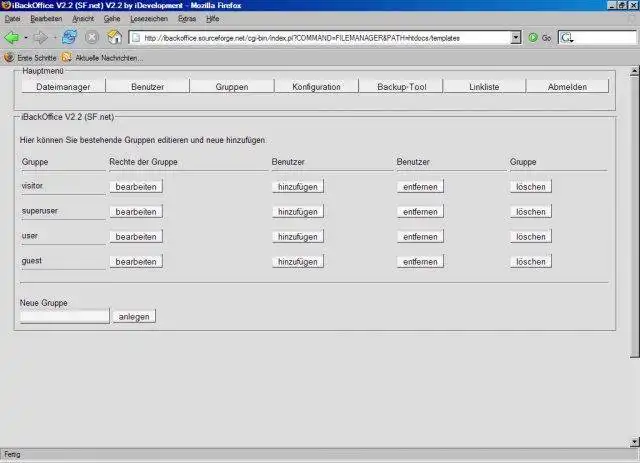Open the Linkliste main menu button
The height and width of the screenshot is (463, 640).
[484, 87]
